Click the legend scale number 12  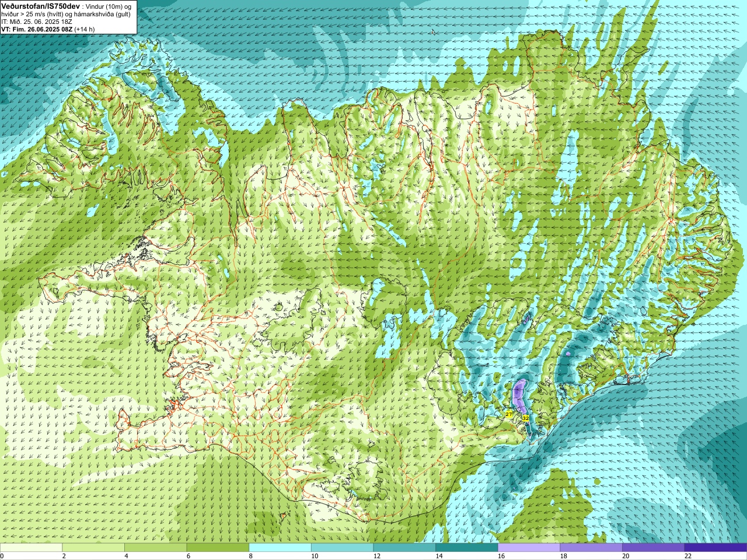coord(377,556)
